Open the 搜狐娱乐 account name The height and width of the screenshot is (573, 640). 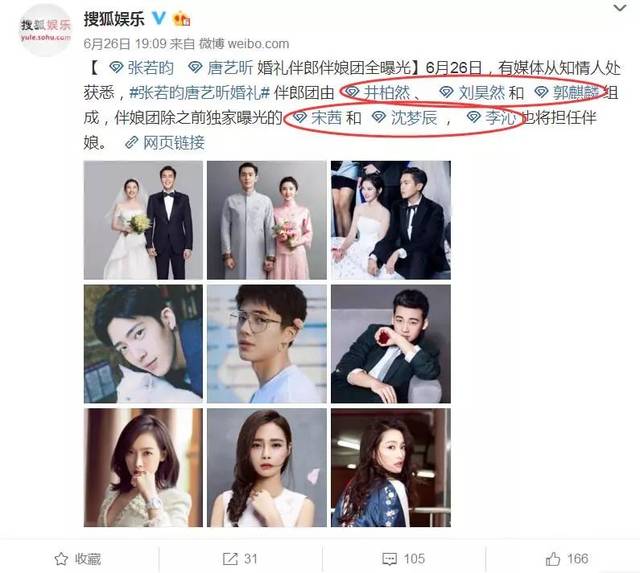(x=114, y=19)
